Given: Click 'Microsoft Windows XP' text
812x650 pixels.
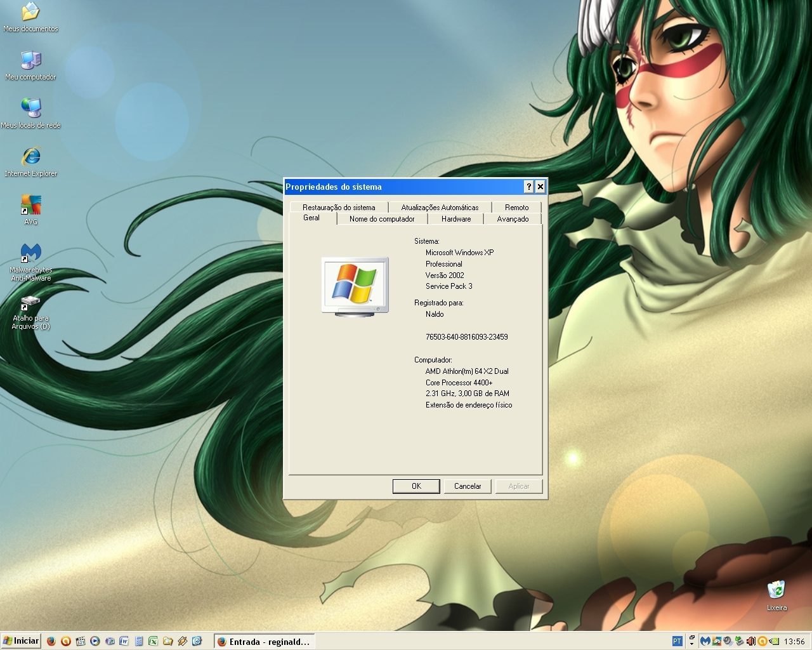Looking at the screenshot, I should click(x=459, y=253).
